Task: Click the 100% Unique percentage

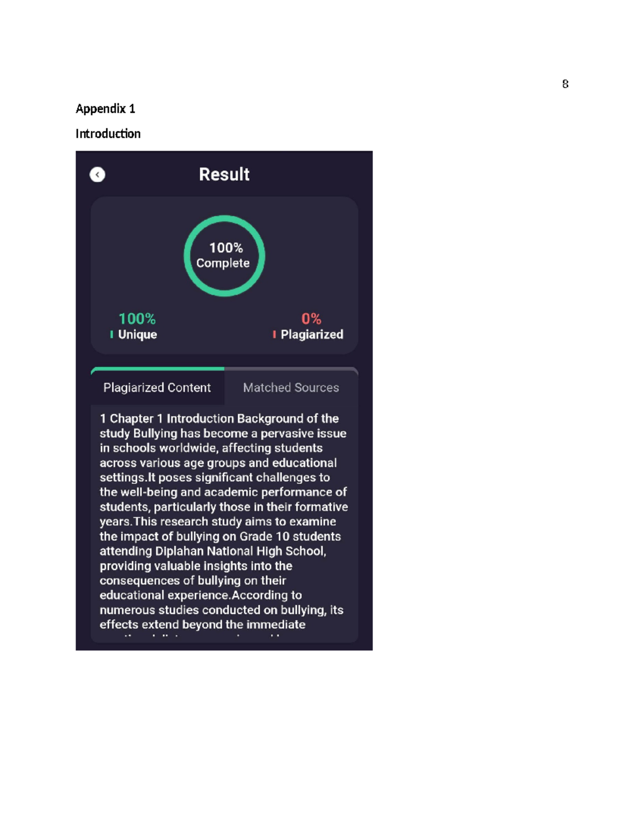Action: [x=137, y=318]
